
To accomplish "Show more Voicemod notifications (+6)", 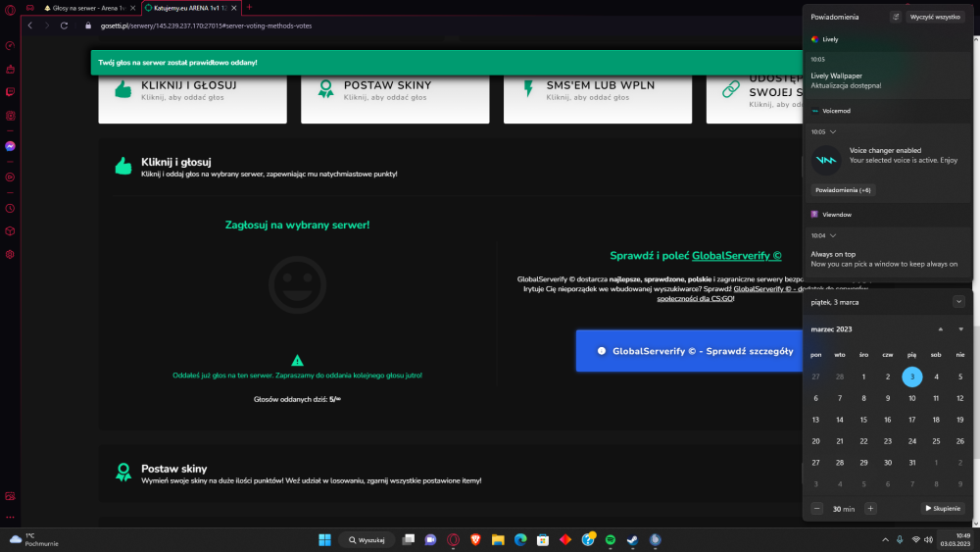I will pyautogui.click(x=843, y=190).
